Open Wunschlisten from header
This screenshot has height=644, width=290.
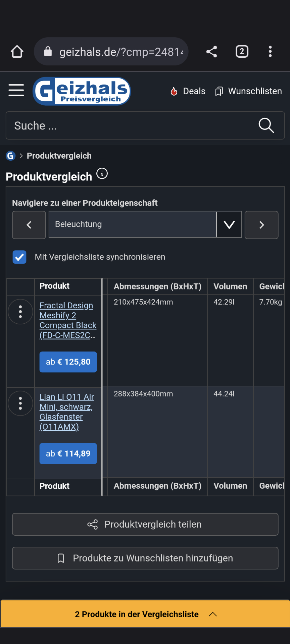point(248,91)
